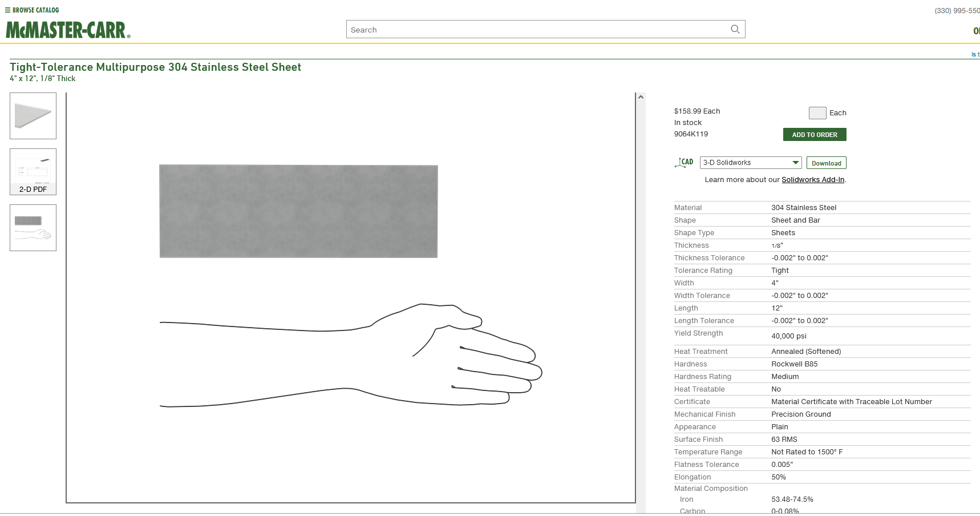The height and width of the screenshot is (516, 980).
Task: Click the quantity box beside Each
Action: (817, 113)
